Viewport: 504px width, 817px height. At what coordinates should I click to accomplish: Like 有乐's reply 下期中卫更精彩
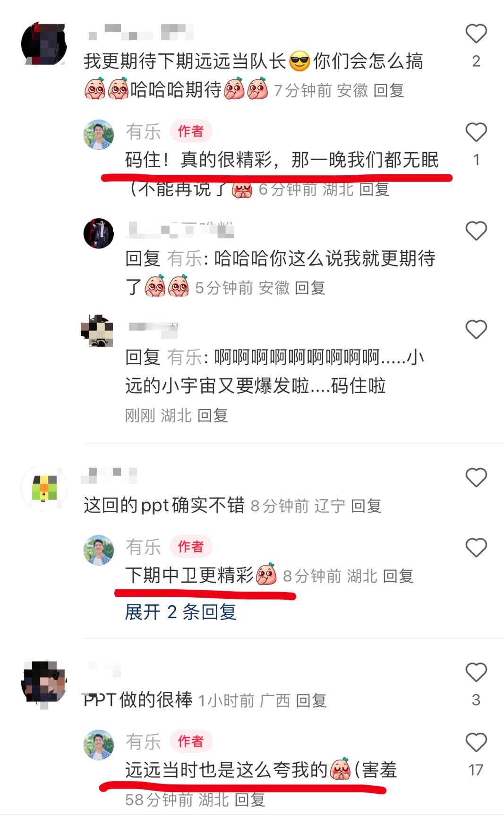[476, 548]
